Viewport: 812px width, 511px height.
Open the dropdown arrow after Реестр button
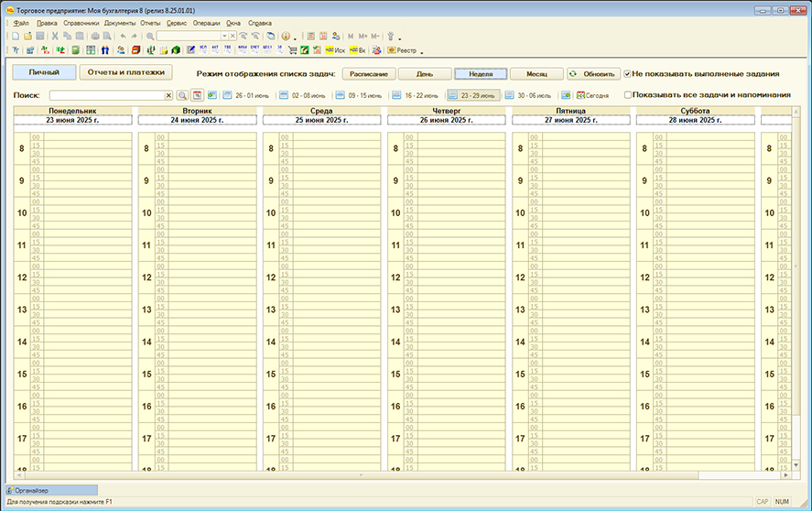tap(421, 51)
